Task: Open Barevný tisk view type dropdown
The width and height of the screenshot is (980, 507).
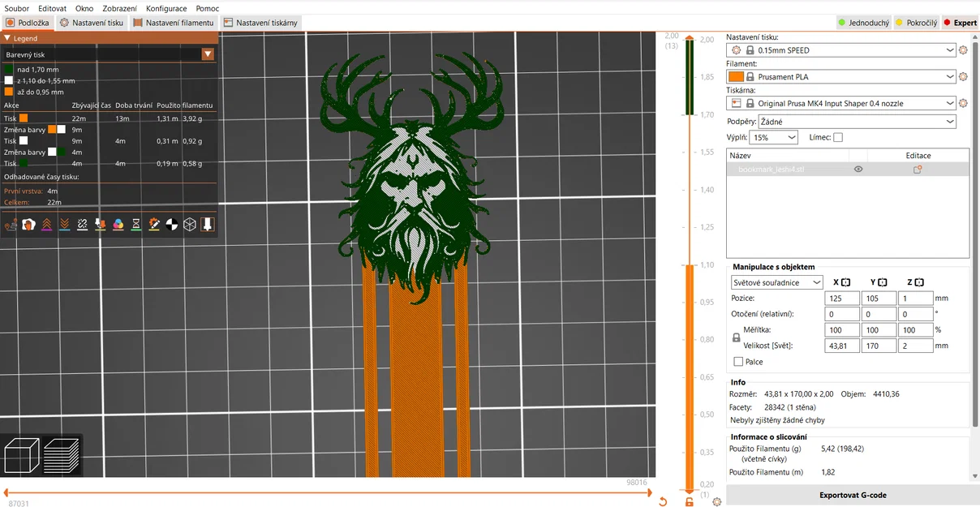Action: [109, 54]
